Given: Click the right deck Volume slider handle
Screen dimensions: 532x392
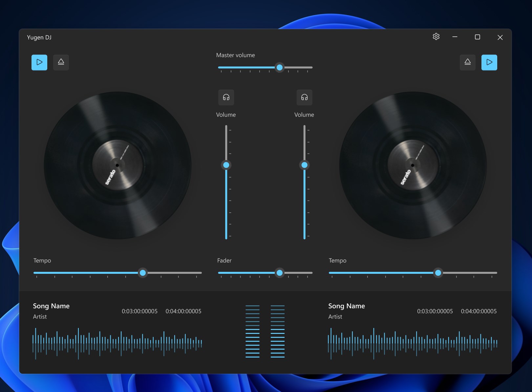Looking at the screenshot, I should [305, 165].
